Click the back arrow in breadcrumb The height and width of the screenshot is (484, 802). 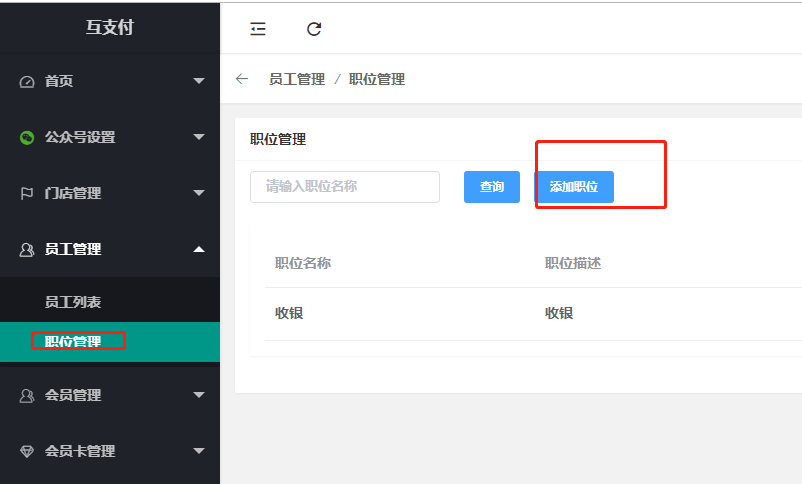click(242, 79)
